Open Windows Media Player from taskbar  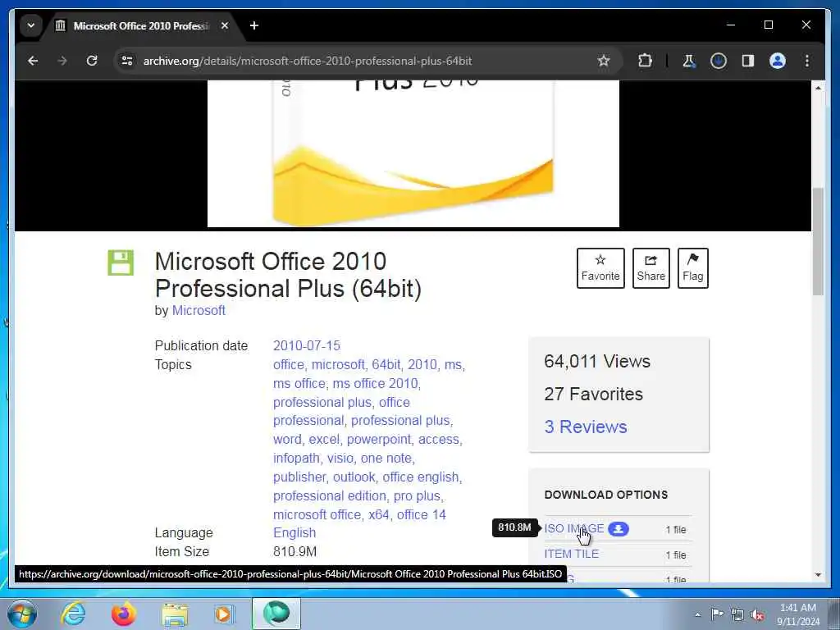pos(225,614)
